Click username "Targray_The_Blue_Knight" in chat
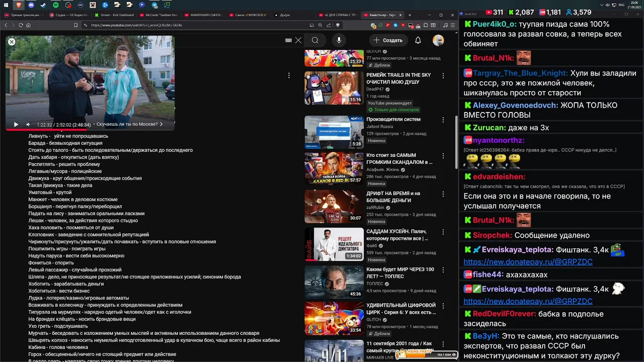The height and width of the screenshot is (362, 644). tap(520, 73)
